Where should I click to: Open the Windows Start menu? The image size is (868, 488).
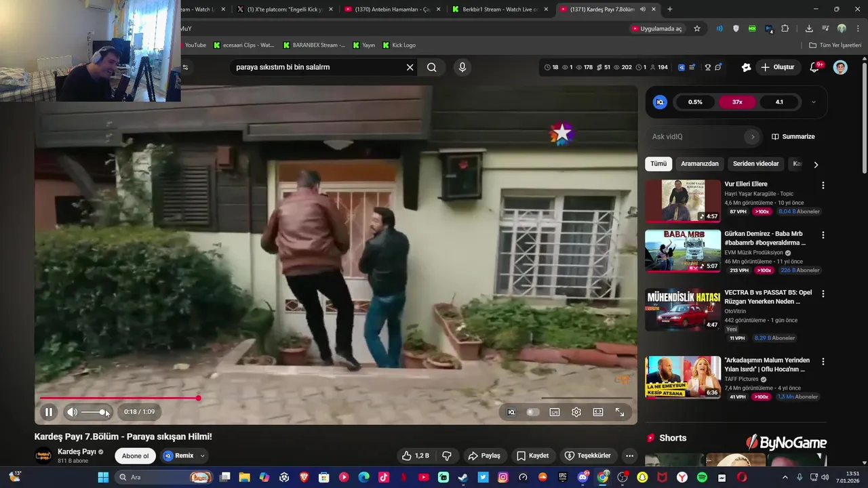click(x=103, y=477)
